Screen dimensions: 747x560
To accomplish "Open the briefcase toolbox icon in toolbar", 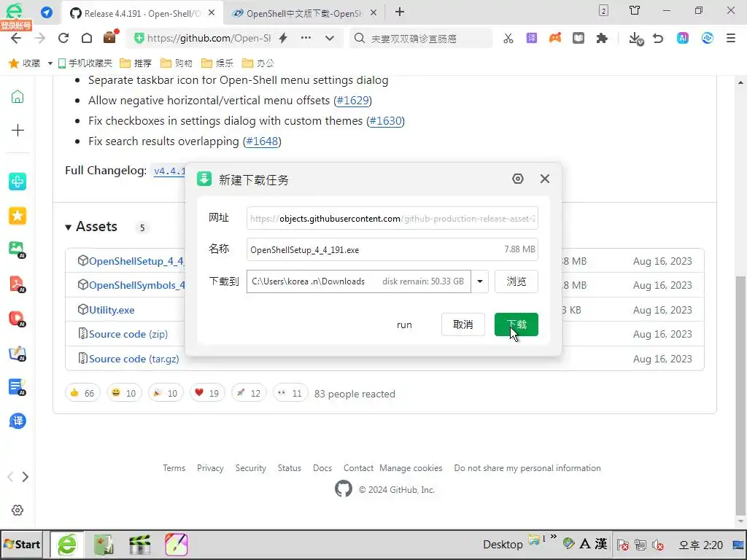I will tap(110, 37).
